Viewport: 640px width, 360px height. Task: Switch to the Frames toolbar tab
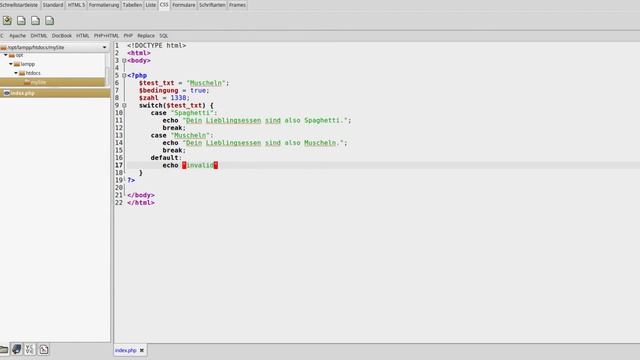237,5
